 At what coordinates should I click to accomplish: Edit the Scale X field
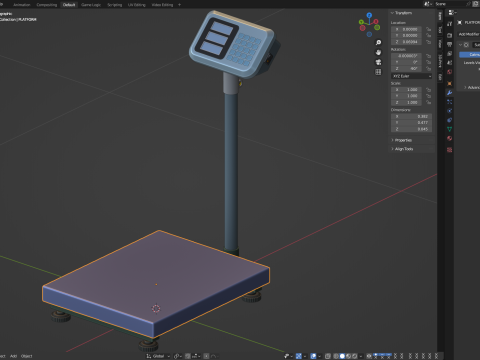(407, 90)
